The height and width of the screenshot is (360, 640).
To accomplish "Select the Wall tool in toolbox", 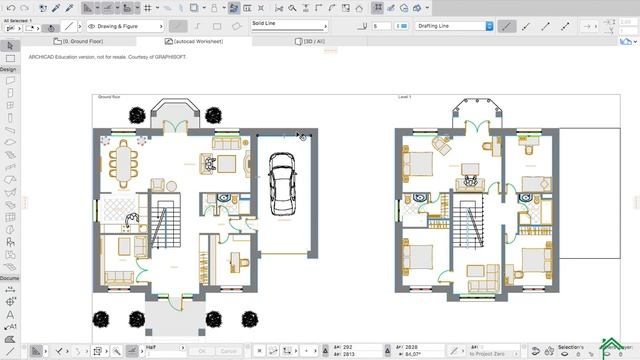I will click(10, 80).
